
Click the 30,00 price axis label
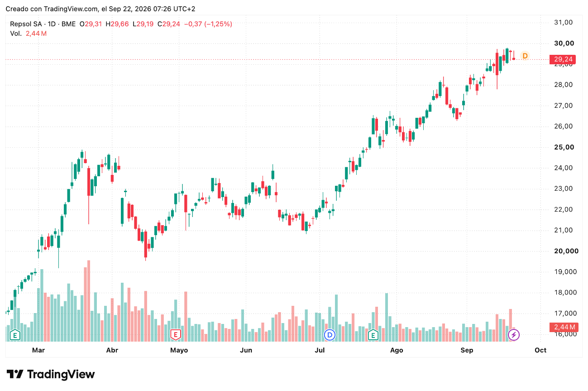564,43
